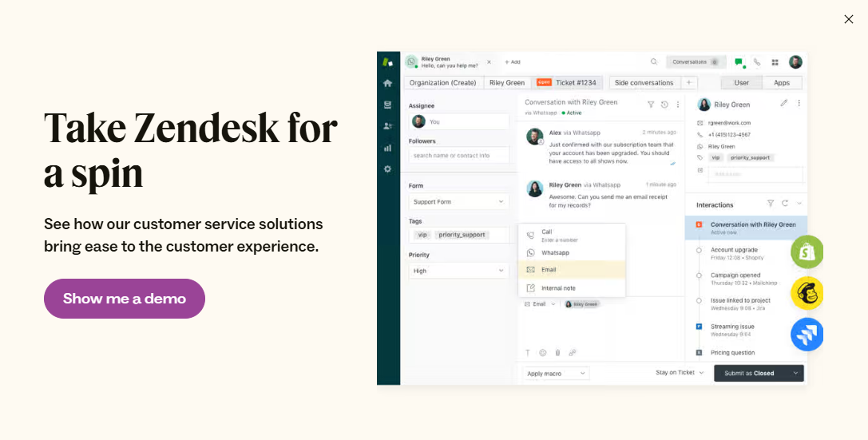This screenshot has width=868, height=440.
Task: Click the Riley Green recipient chip
Action: (582, 304)
